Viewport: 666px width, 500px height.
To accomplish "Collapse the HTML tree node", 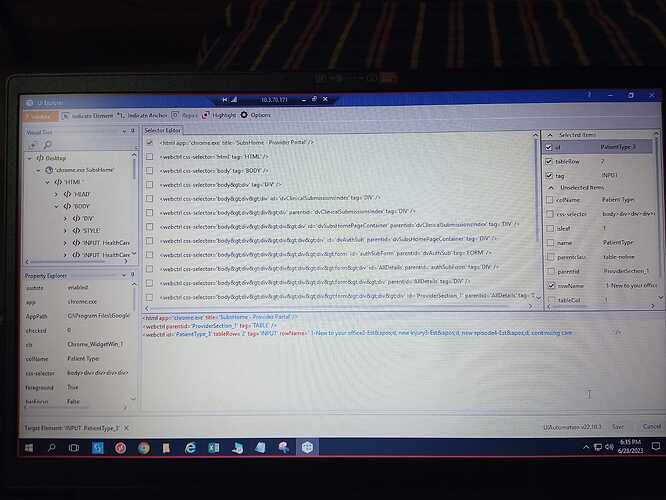I will (47, 182).
